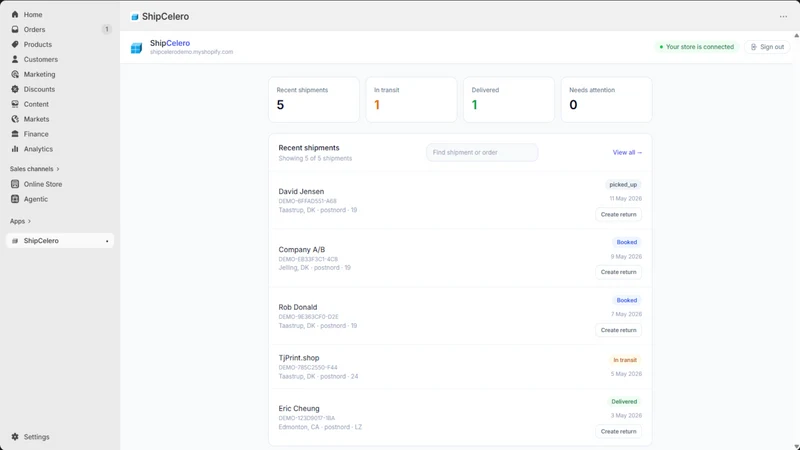Click the 5 May 2026 date
Image resolution: width=800 pixels, height=450 pixels.
click(x=626, y=374)
